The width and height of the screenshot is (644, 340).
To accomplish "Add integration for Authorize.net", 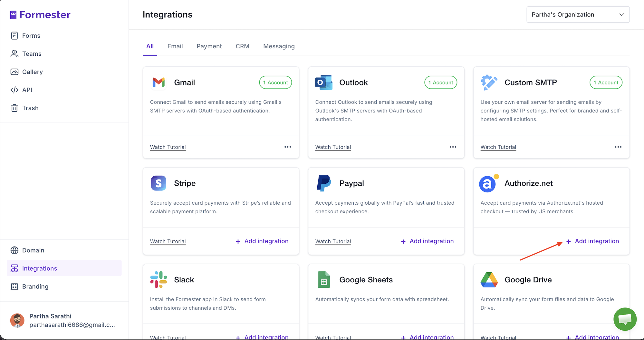I will tap(593, 241).
